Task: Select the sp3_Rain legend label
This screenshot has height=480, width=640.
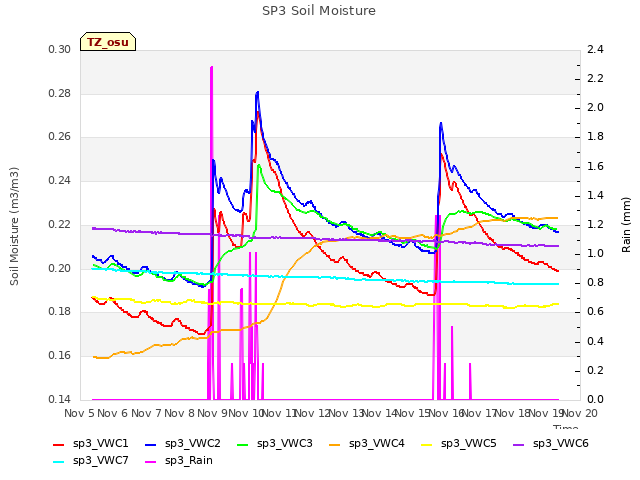Action: pos(189,461)
